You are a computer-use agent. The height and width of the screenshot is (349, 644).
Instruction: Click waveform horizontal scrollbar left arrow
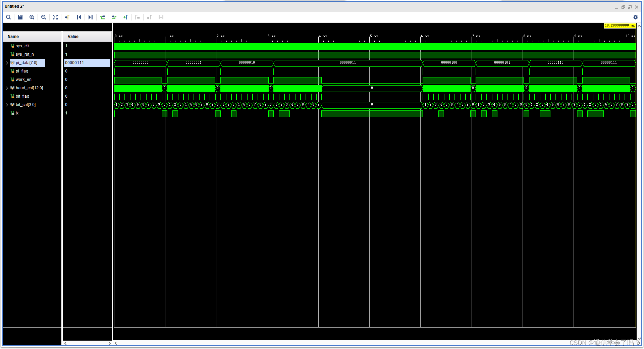pyautogui.click(x=116, y=343)
